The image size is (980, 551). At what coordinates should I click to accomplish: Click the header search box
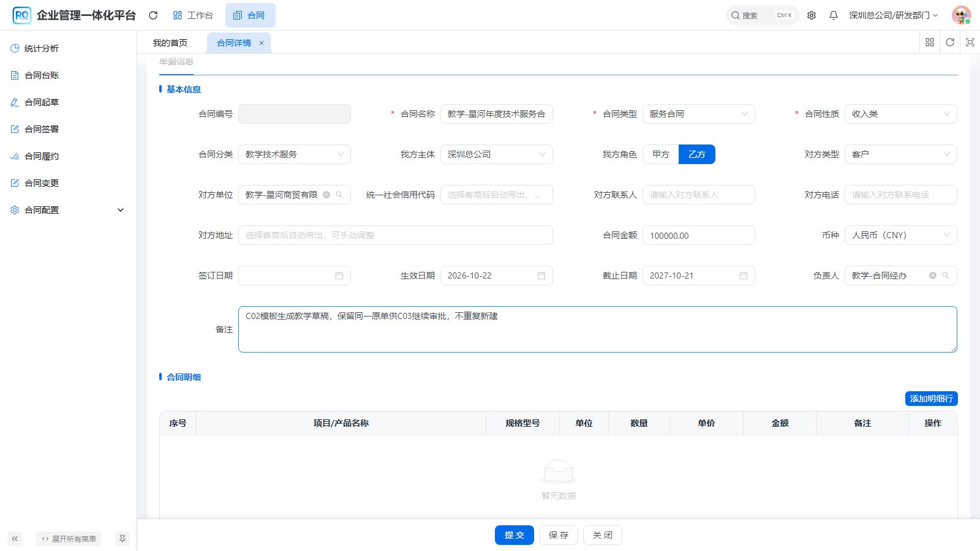coord(762,15)
